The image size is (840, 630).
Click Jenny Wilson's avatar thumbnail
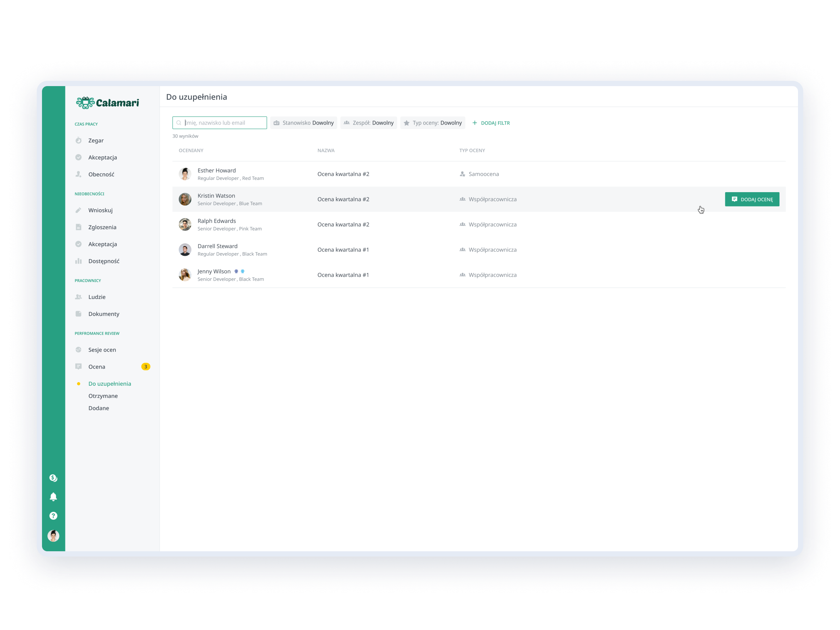[185, 275]
